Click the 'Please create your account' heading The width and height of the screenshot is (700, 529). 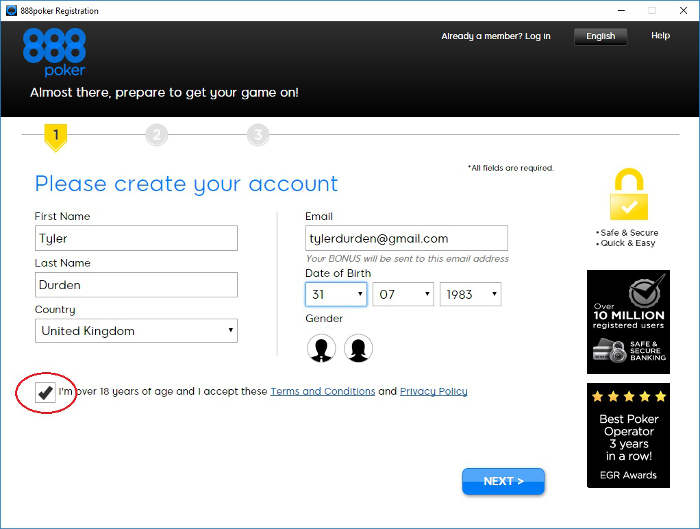(x=186, y=184)
